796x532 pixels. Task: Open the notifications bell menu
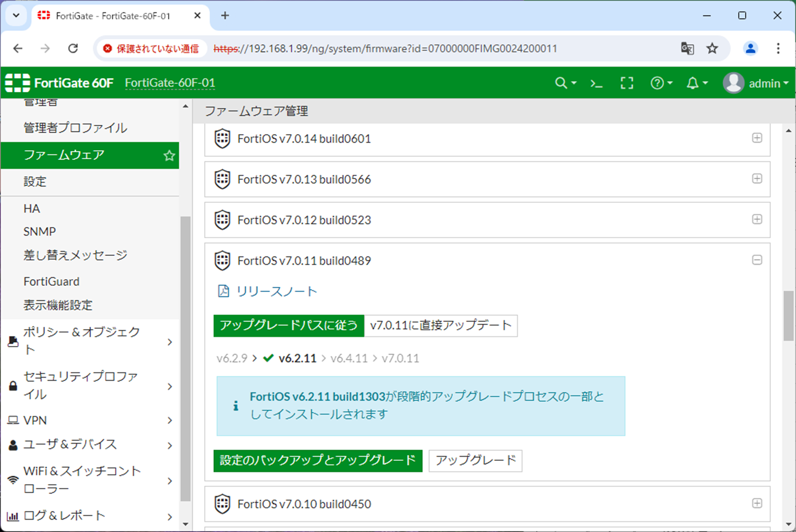[697, 83]
